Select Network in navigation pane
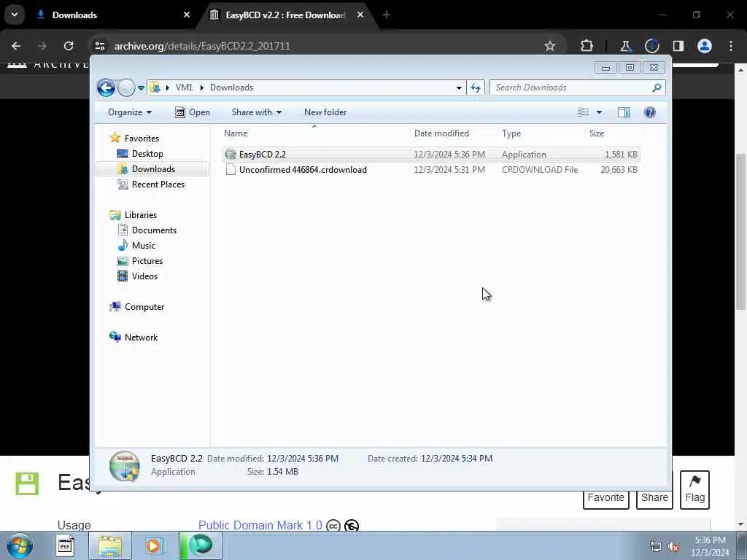The width and height of the screenshot is (747, 560). click(133, 337)
